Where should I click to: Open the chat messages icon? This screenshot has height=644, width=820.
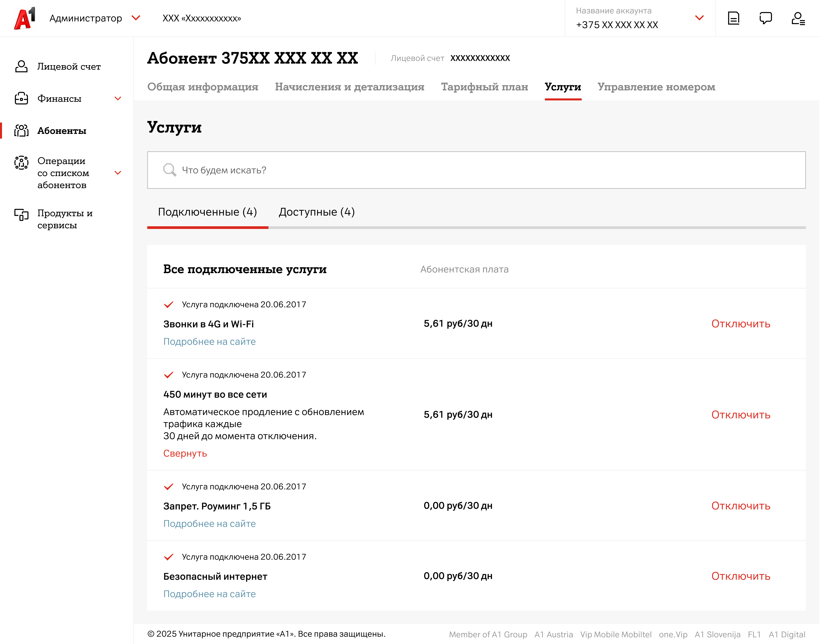point(765,18)
